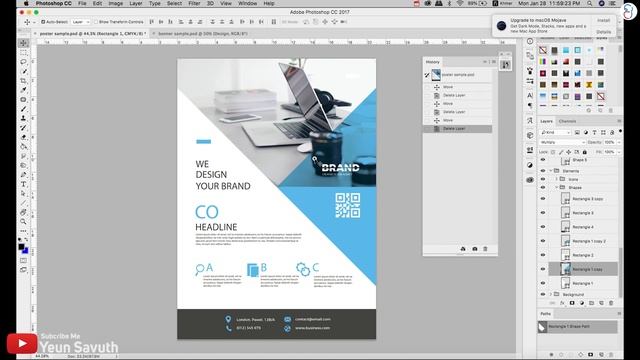This screenshot has height=360, width=640.
Task: Click Add layer mask icon
Action: (572, 303)
